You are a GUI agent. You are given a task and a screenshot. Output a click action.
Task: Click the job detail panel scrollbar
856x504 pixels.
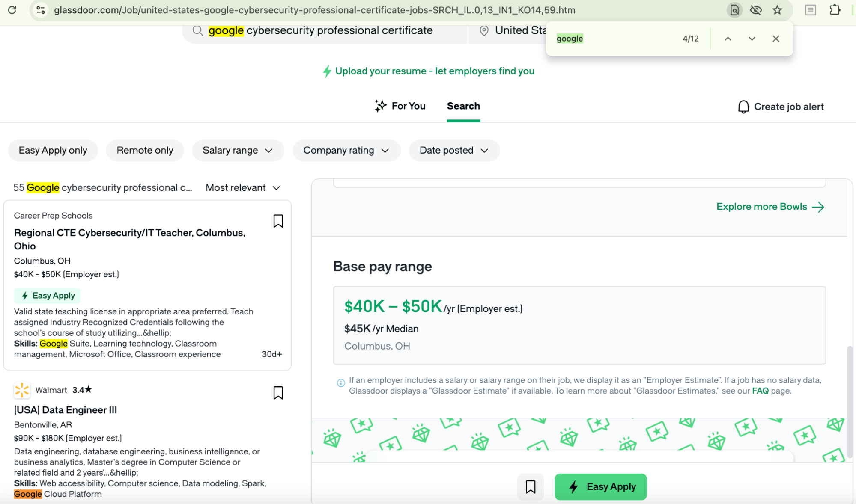(x=850, y=401)
